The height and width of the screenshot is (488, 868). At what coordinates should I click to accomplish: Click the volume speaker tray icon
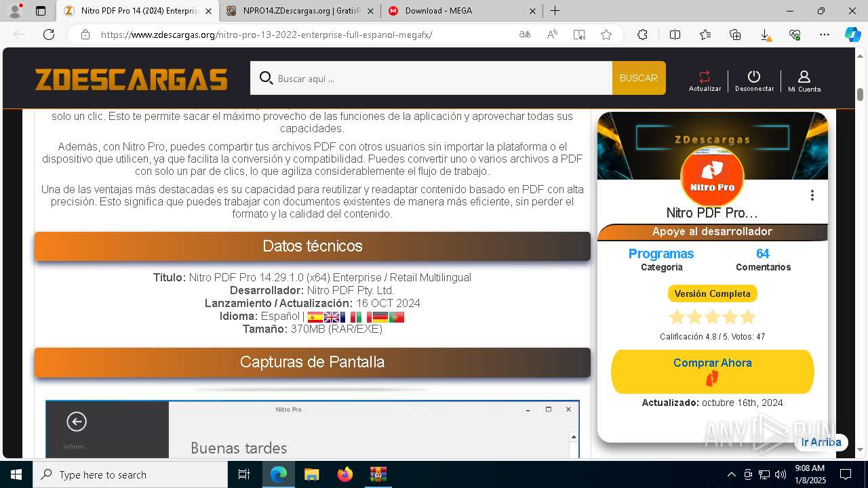(x=781, y=474)
